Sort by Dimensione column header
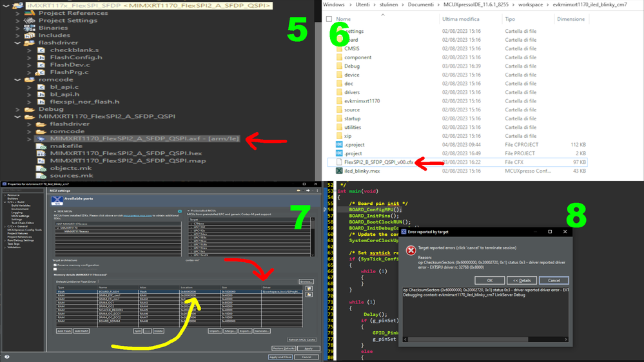This screenshot has height=362, width=644. tap(571, 19)
